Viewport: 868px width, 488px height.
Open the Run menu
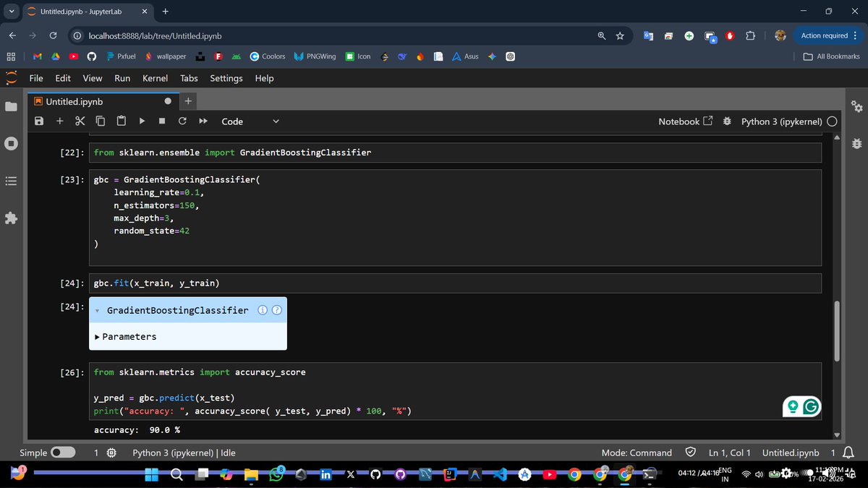click(122, 78)
